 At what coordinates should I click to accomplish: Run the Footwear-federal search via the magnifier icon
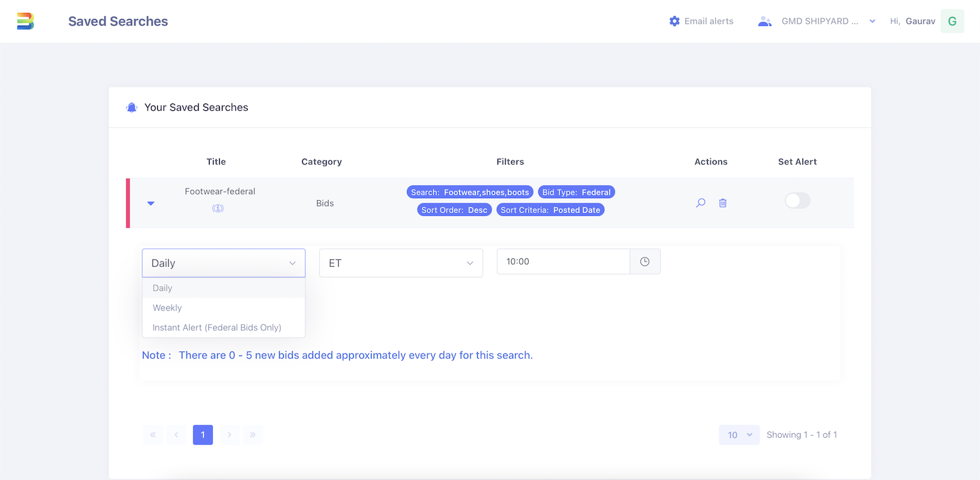pyautogui.click(x=700, y=202)
